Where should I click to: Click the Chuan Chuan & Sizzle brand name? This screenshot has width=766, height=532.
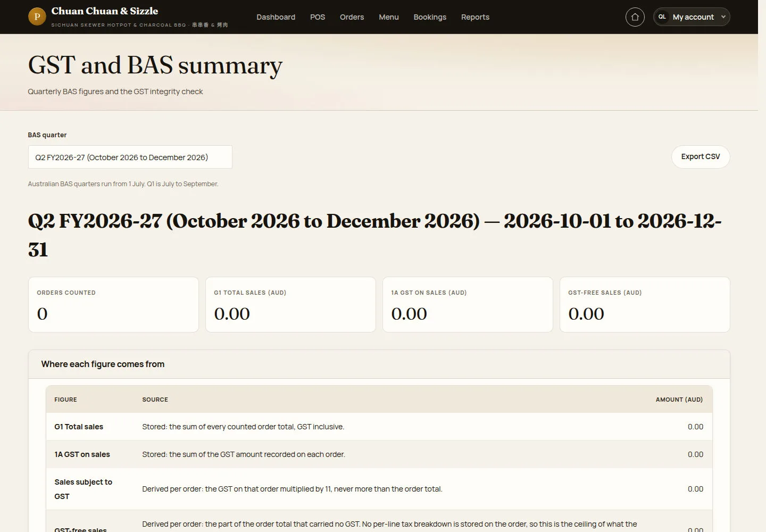point(105,11)
